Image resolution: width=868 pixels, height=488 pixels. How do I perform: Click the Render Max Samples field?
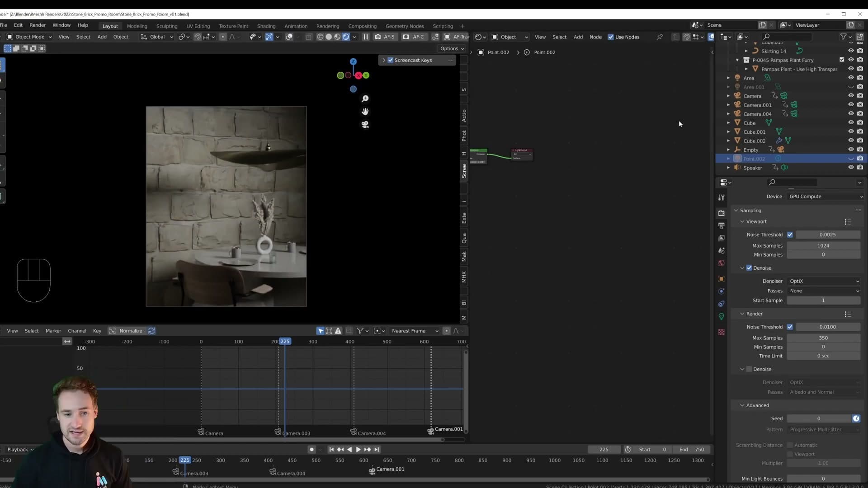(824, 338)
